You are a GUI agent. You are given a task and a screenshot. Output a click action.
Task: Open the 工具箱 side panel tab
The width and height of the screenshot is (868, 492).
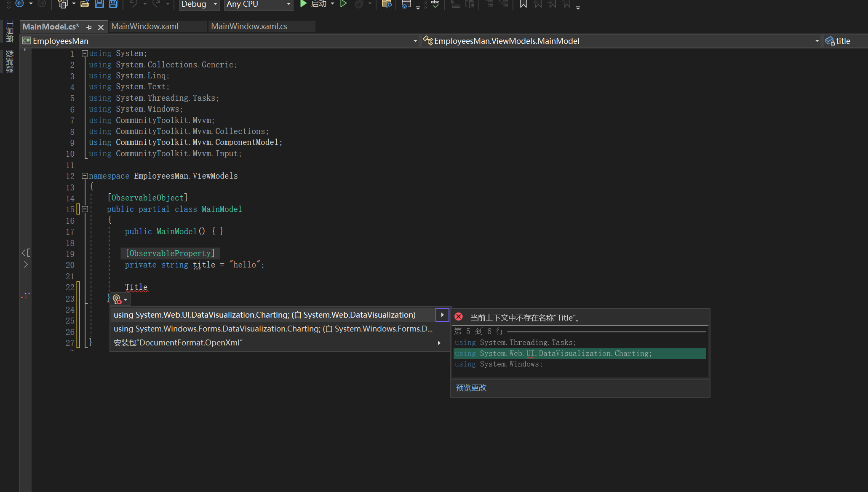click(x=9, y=31)
